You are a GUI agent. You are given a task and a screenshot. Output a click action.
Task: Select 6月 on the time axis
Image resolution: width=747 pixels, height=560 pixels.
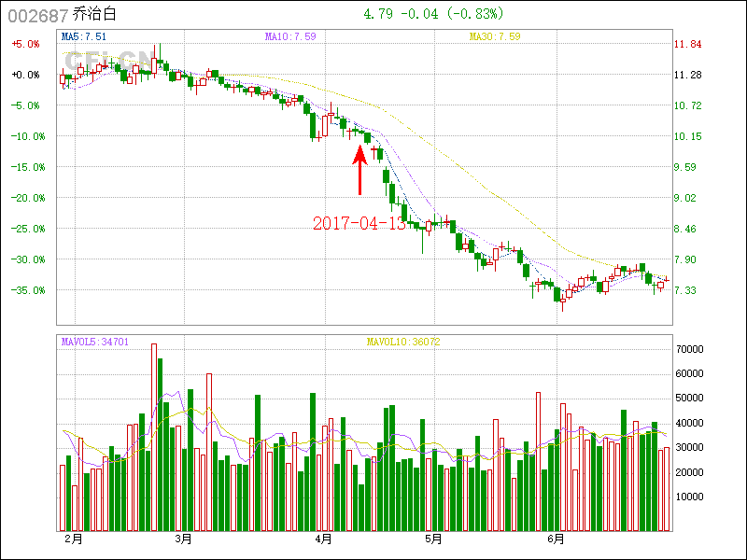[x=556, y=539]
